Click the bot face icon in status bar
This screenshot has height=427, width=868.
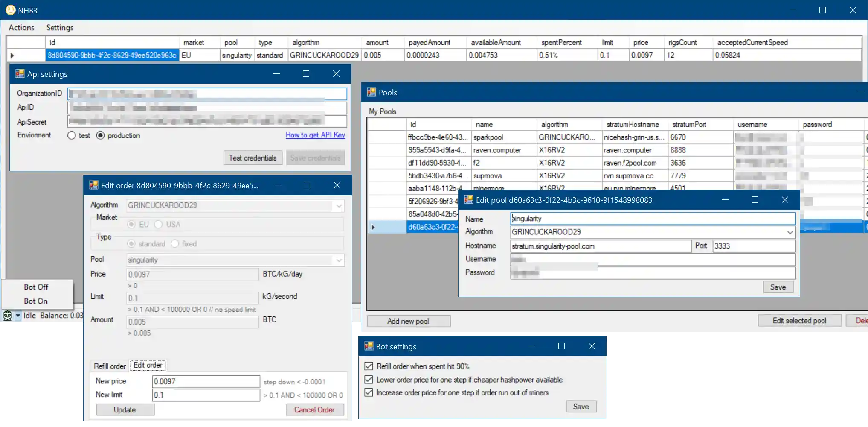7,316
